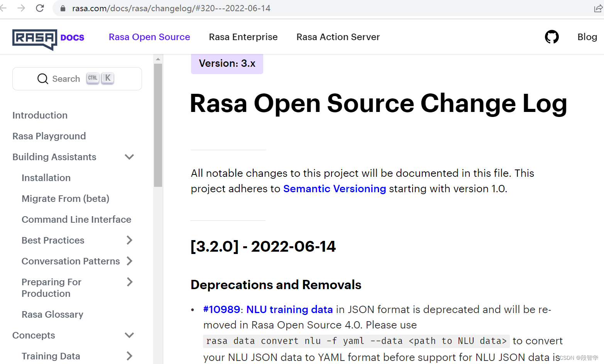604x364 pixels.
Task: Open the Training Data item
Action: coord(51,356)
